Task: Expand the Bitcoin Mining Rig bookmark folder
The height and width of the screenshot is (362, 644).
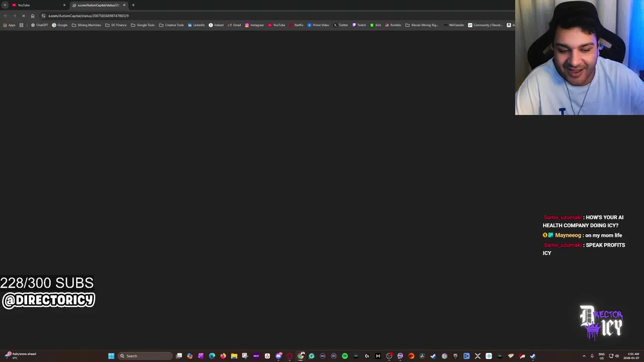Action: tap(422, 25)
